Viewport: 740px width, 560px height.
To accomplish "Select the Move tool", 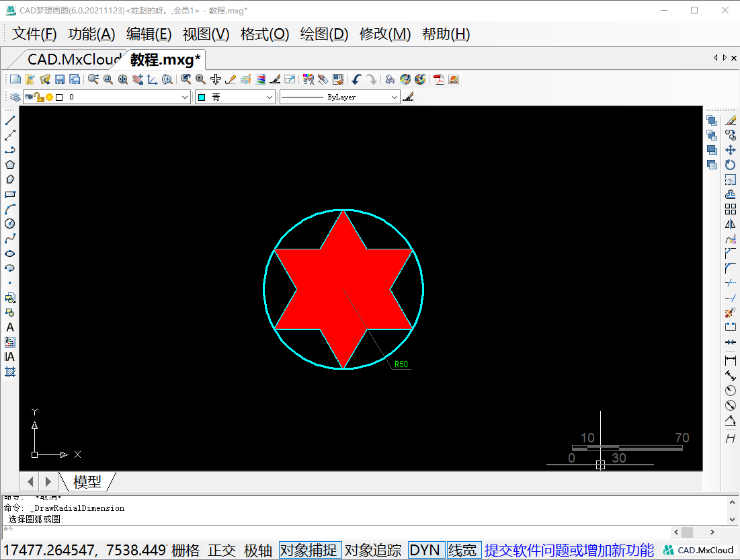I will point(731,150).
